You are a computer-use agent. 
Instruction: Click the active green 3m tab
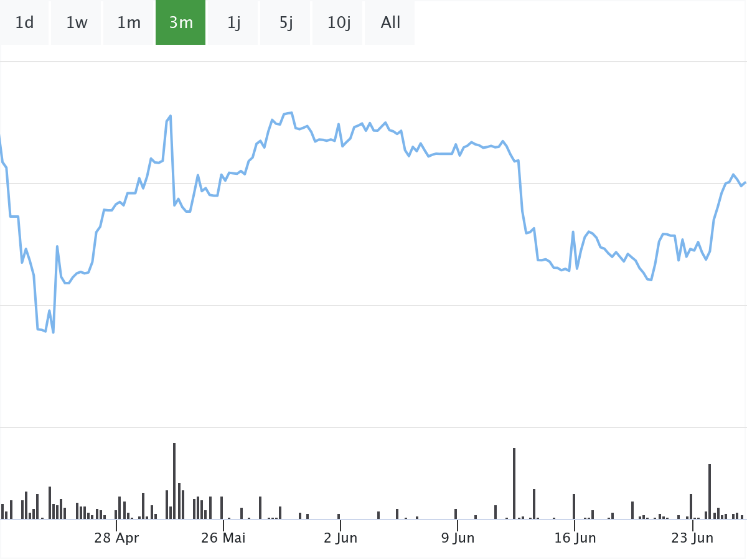click(181, 23)
